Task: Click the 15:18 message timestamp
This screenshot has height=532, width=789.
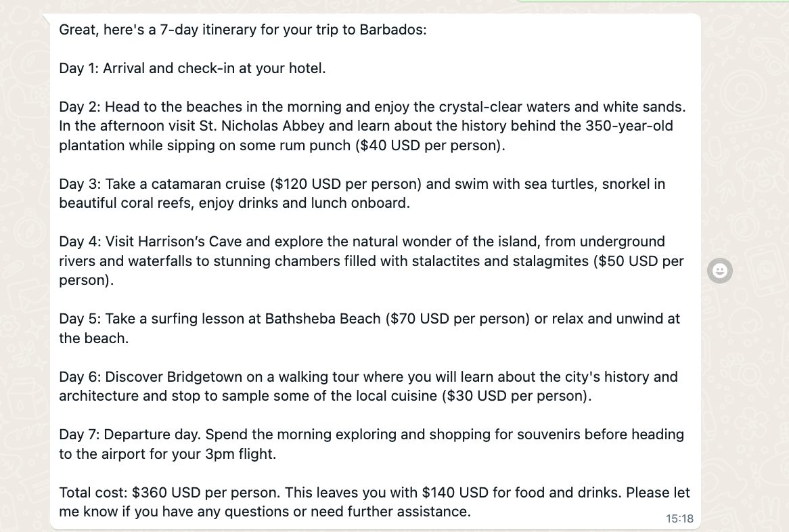Action: [x=679, y=518]
